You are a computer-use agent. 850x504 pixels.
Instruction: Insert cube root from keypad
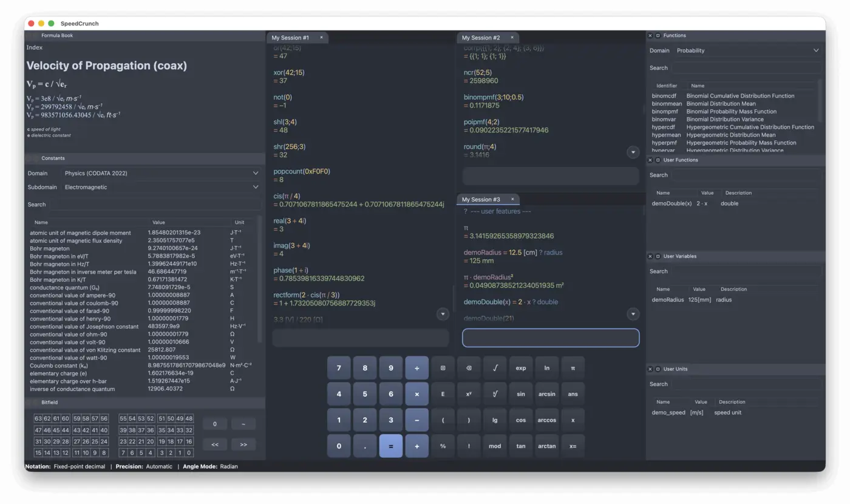pos(495,394)
